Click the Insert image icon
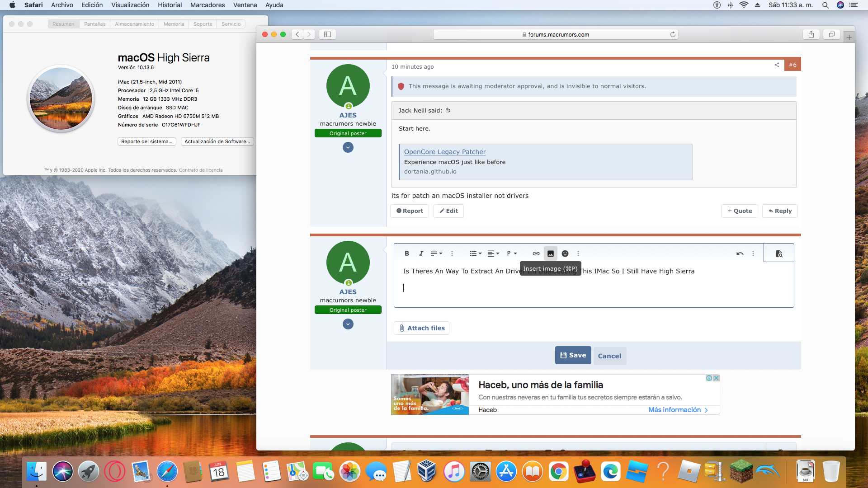 pos(550,253)
